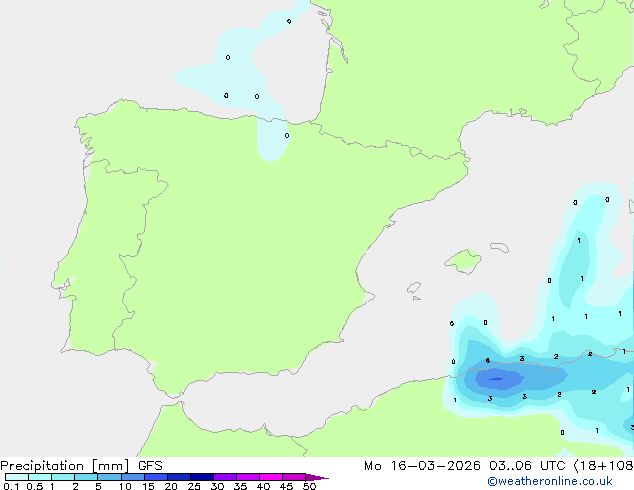634x490 pixels.
Task: Click the island of Ibiza on the map
Action: pyautogui.click(x=414, y=288)
